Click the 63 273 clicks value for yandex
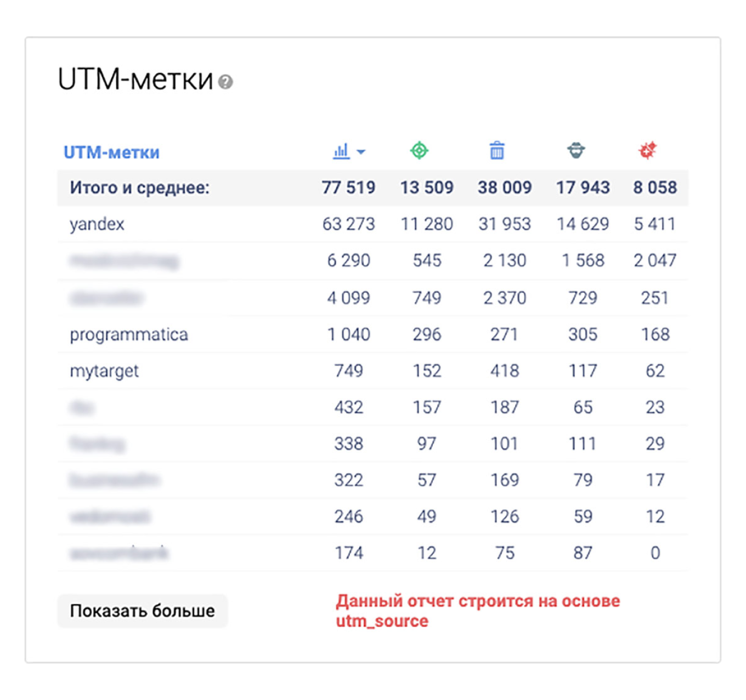Viewport: 746px width, 700px height. click(x=349, y=224)
